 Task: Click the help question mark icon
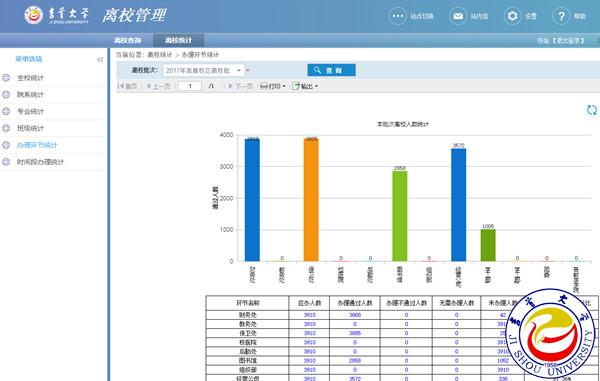pos(561,16)
